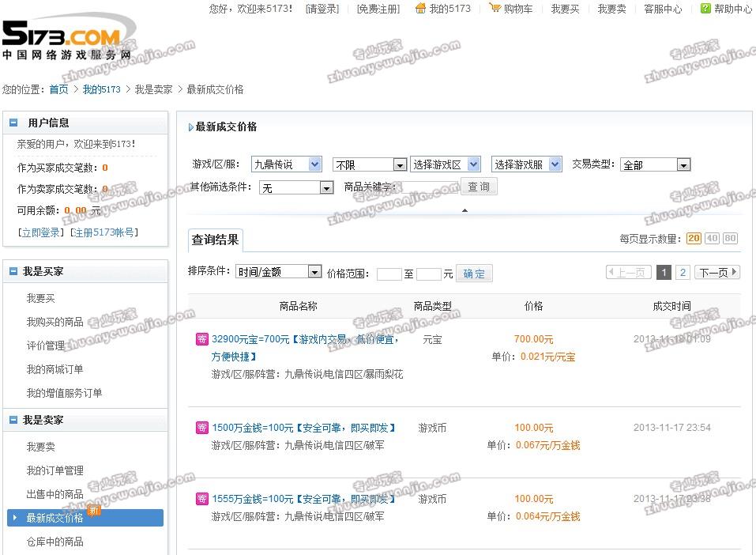Screen dimensions: 756x555
Task: Click the 首页 breadcrumb link
Action: (58, 89)
